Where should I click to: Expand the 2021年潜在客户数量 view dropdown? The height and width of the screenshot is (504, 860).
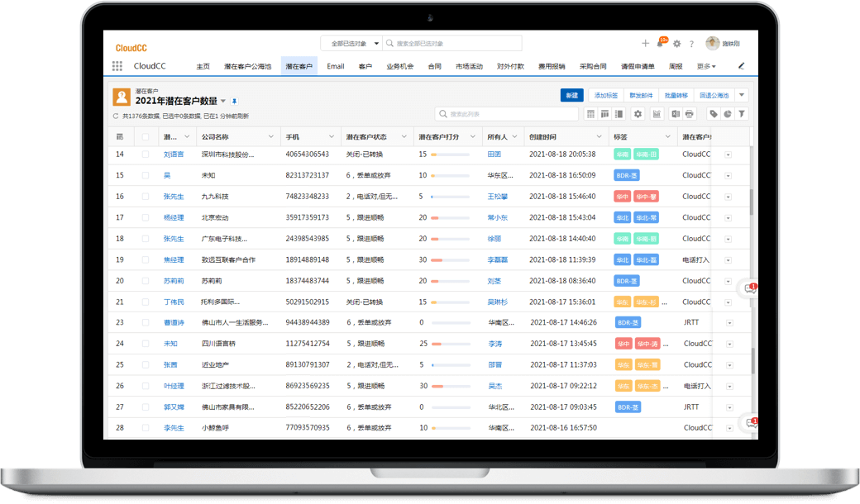[223, 101]
